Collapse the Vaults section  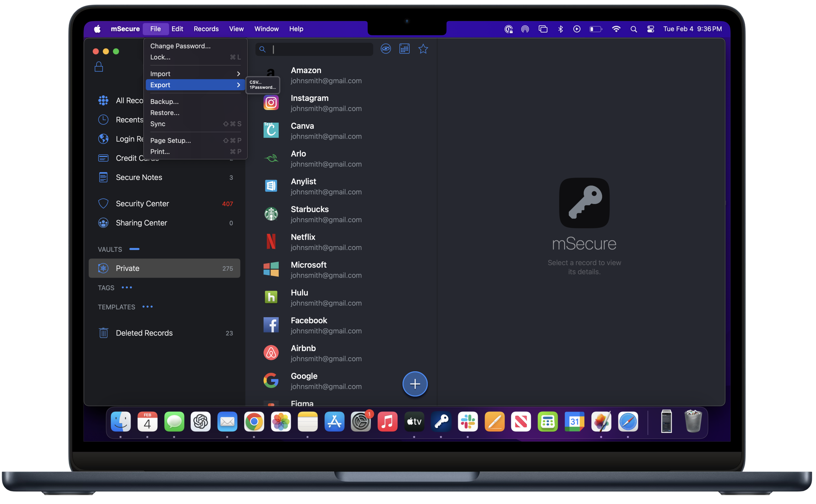(134, 249)
